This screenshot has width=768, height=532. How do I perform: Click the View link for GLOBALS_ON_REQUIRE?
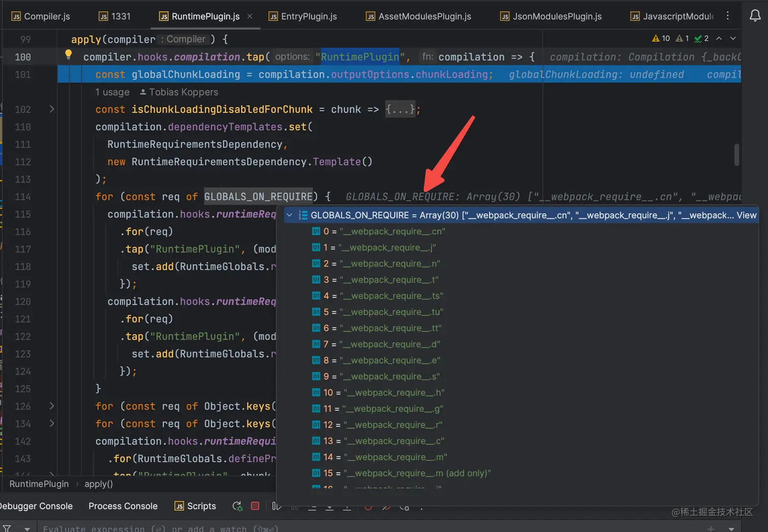746,215
